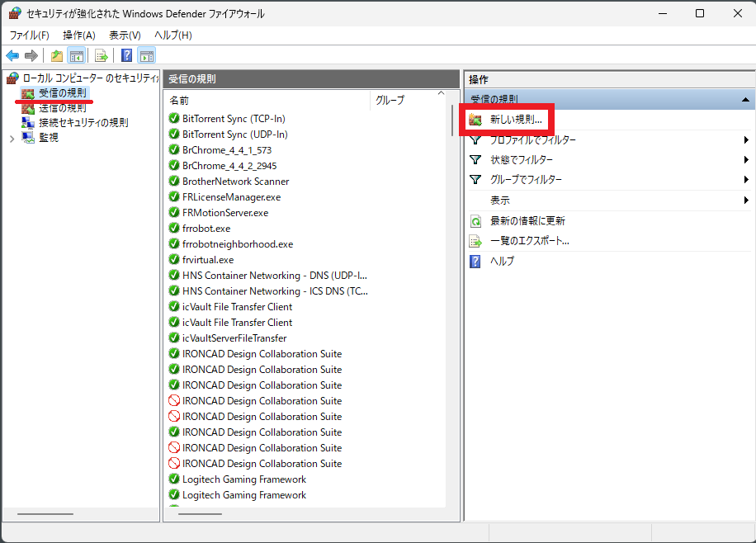Open Help via blue question mark toolbar icon
Screen dimensions: 756x543
point(127,56)
